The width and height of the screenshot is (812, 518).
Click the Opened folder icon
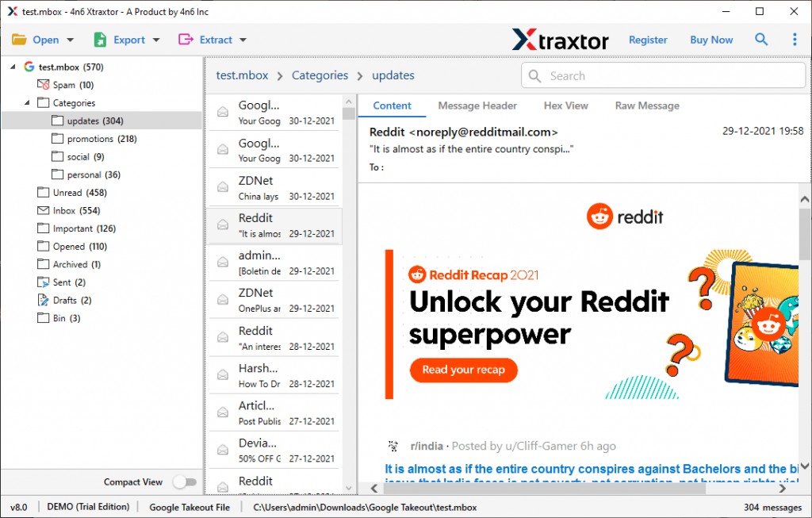point(44,246)
